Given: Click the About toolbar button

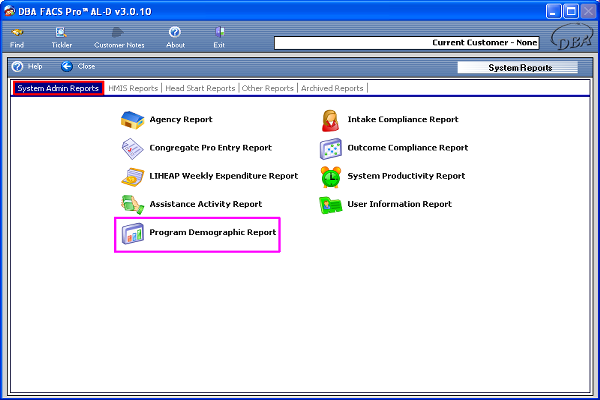Looking at the screenshot, I should pyautogui.click(x=175, y=37).
